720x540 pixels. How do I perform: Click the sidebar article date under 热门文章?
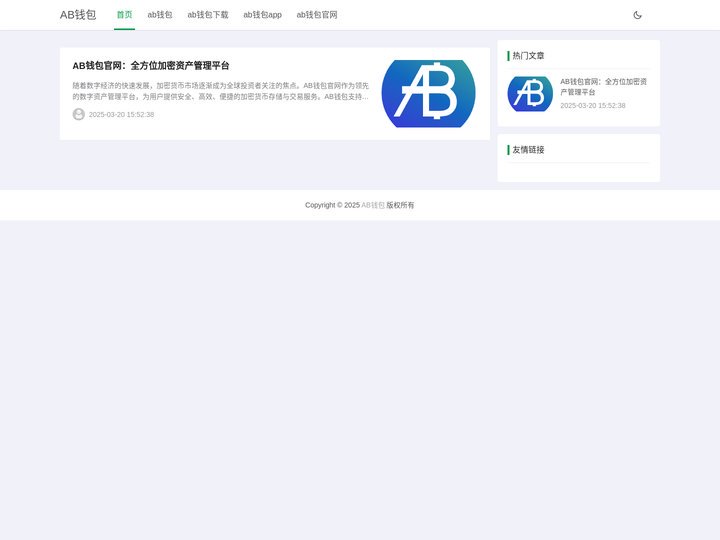point(593,106)
